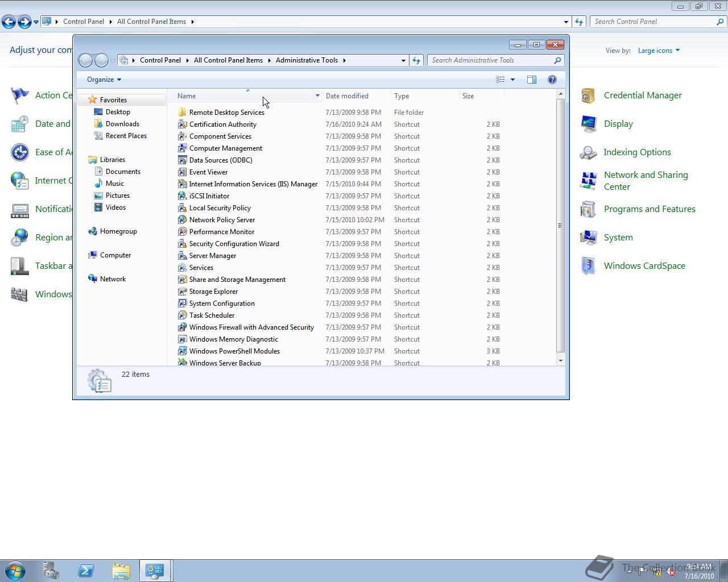Open Windows CardSpace icon in Control Panel

[588, 266]
